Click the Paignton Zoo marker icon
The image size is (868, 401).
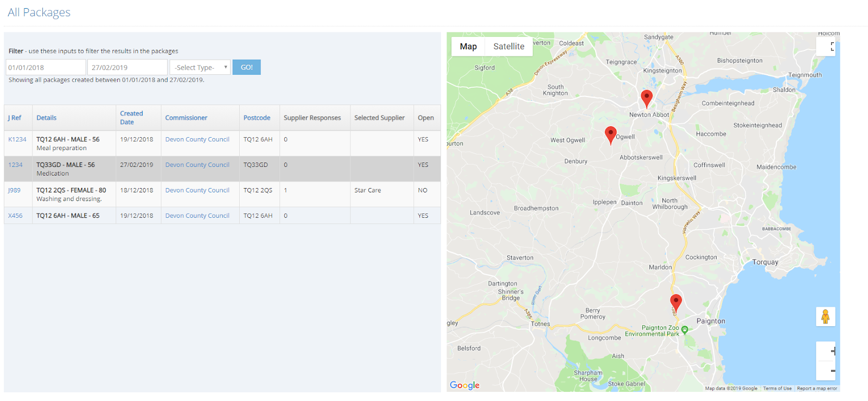pyautogui.click(x=685, y=329)
